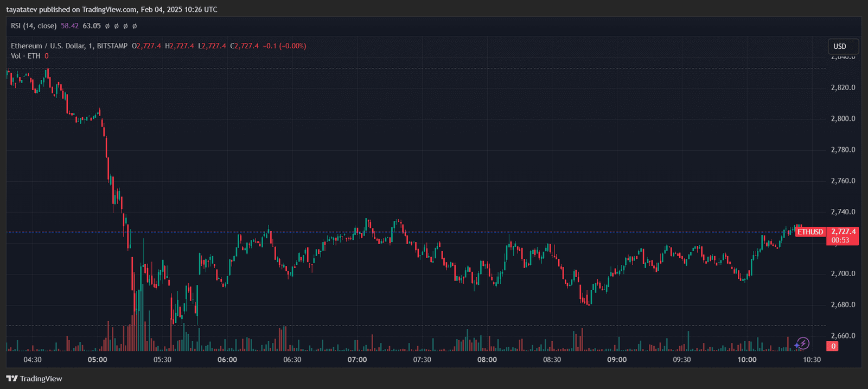Screen dimensions: 868x389
Task: Click the 2,780.0 price axis label
Action: click(843, 150)
